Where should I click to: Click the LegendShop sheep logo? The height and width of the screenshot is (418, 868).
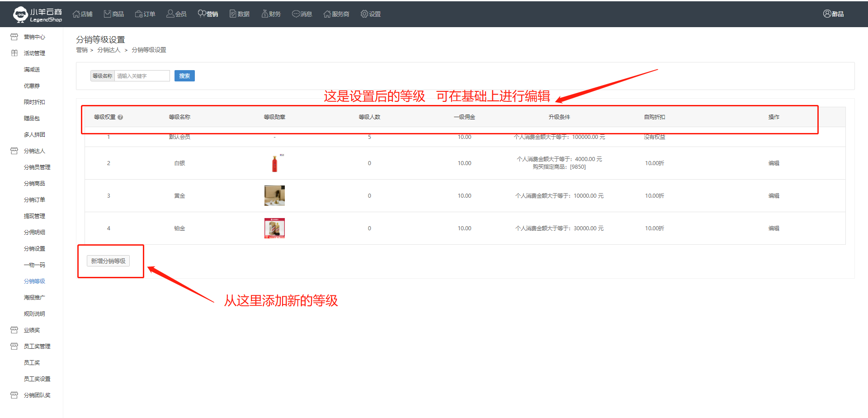pos(20,14)
